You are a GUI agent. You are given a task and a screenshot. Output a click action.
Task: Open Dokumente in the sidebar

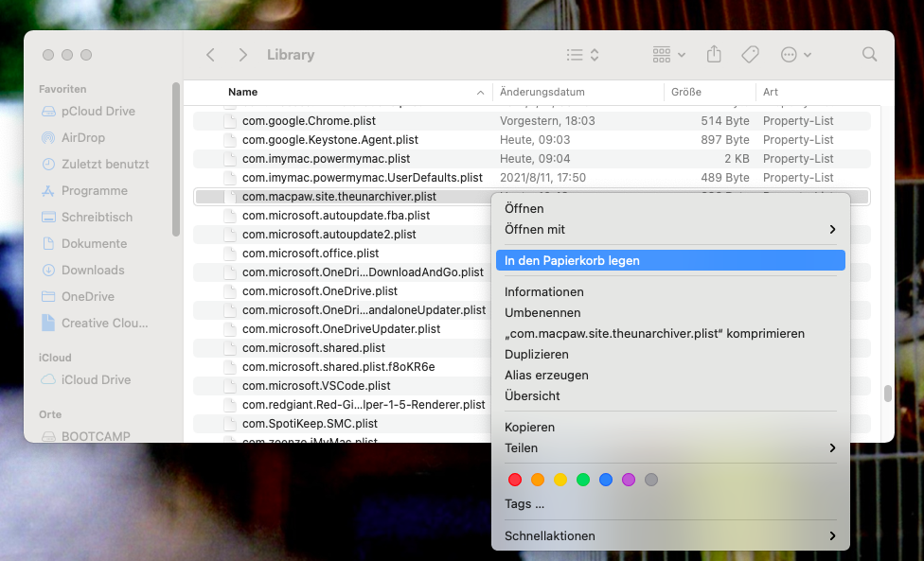pos(84,244)
